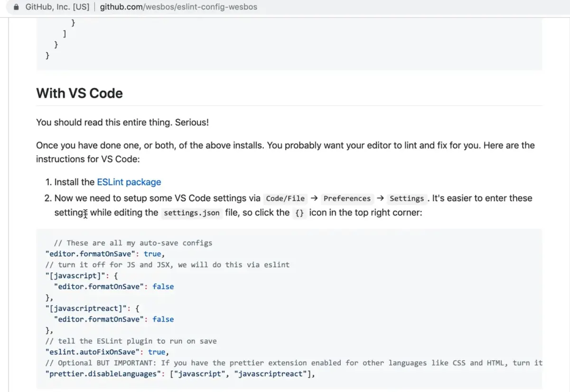Click the {} curly braces icon text

click(299, 213)
